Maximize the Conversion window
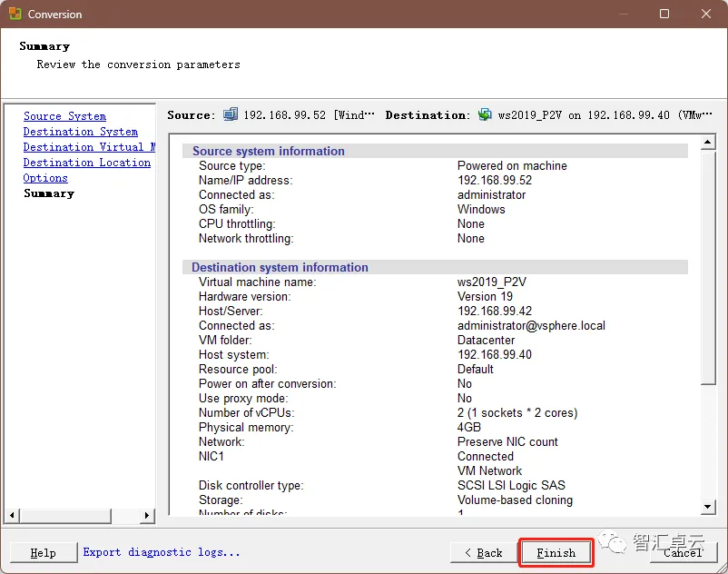 point(664,14)
